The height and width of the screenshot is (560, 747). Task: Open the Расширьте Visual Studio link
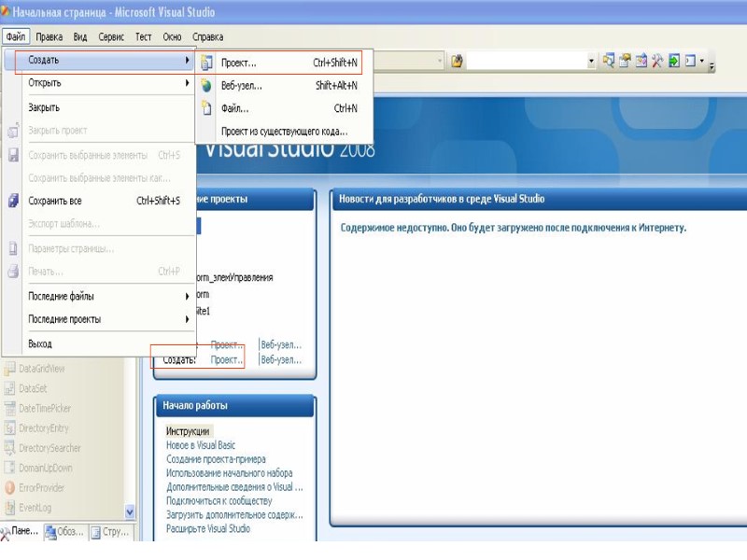click(208, 528)
